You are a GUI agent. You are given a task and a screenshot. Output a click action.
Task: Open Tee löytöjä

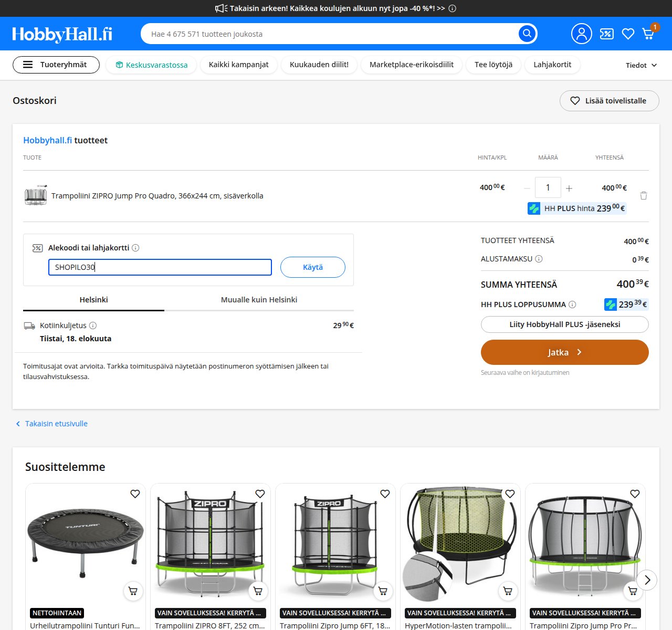click(493, 65)
